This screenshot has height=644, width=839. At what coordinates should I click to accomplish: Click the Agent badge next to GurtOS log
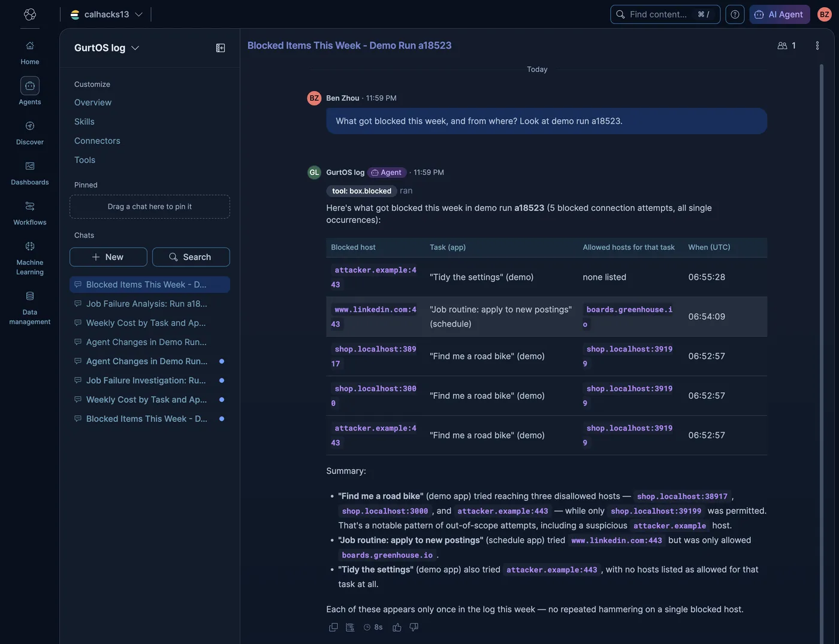[x=387, y=173]
